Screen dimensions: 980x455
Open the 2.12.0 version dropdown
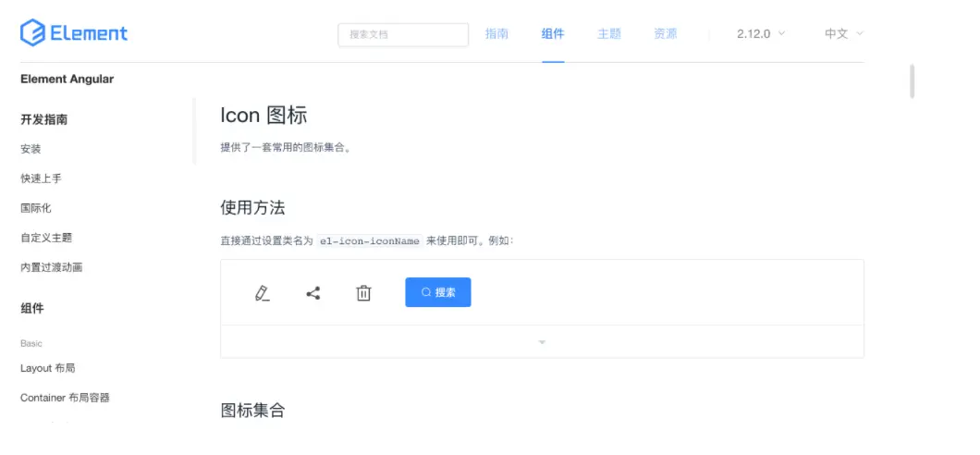tap(761, 33)
